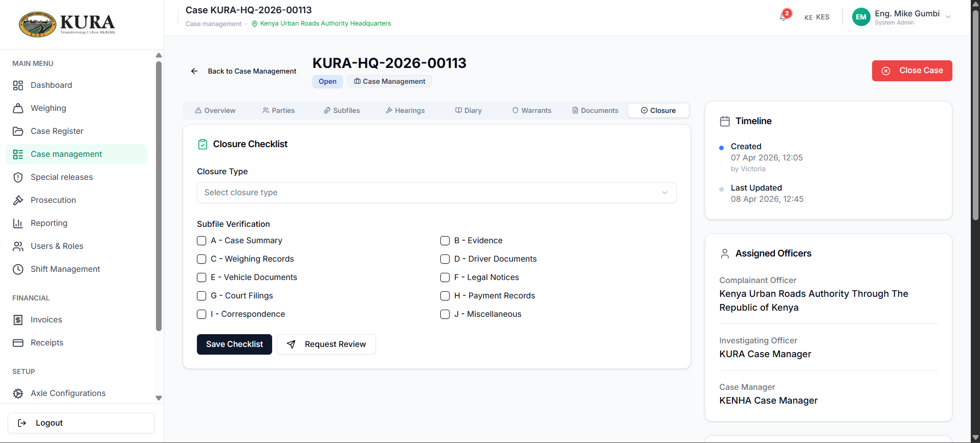The height and width of the screenshot is (443, 980).
Task: Check G - Court Filings checkbox
Action: point(202,296)
